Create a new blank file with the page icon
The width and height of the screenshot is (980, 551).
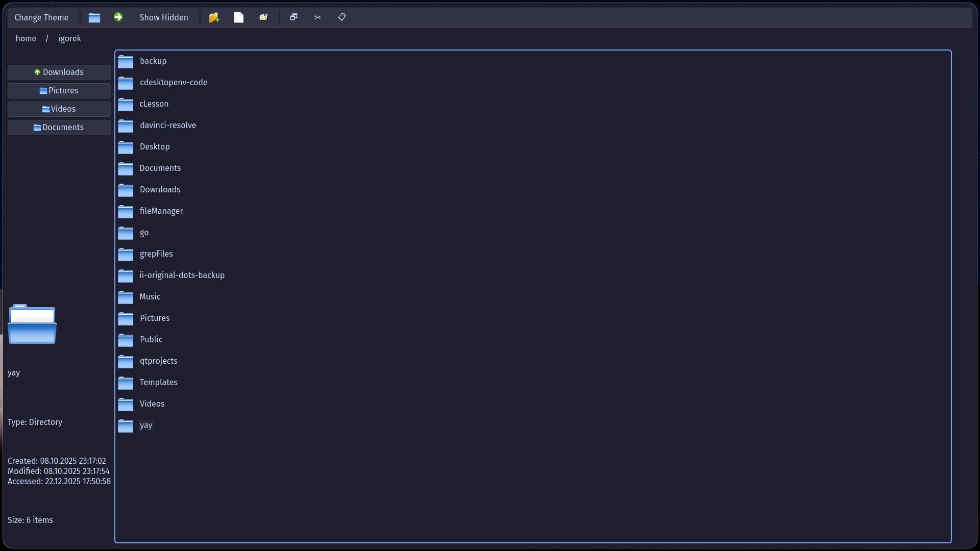239,17
